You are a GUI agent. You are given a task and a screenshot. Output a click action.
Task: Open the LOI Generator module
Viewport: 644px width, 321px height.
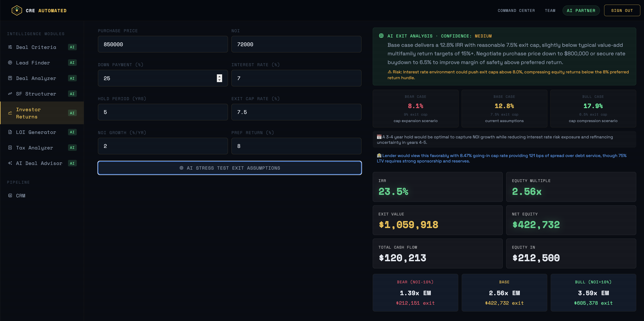coord(42,132)
